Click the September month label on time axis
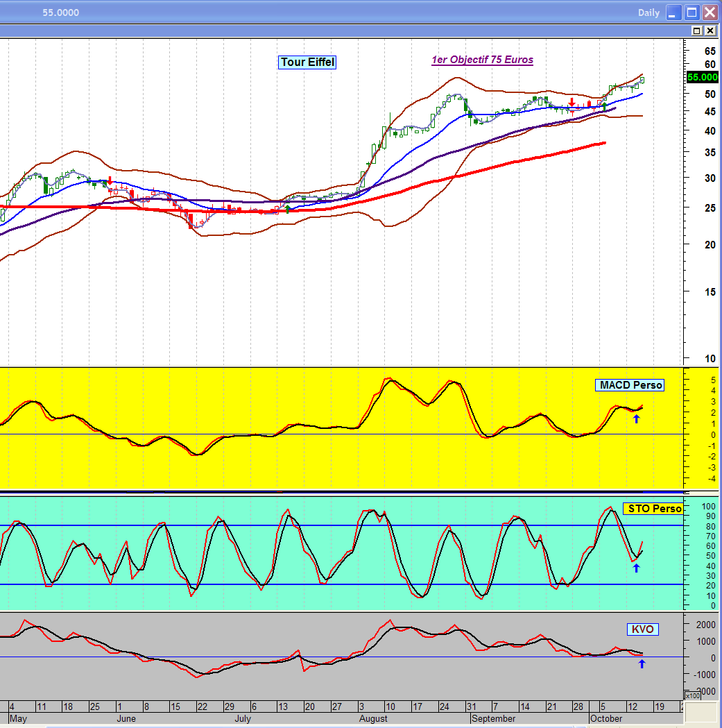722x728 pixels. coord(493,719)
